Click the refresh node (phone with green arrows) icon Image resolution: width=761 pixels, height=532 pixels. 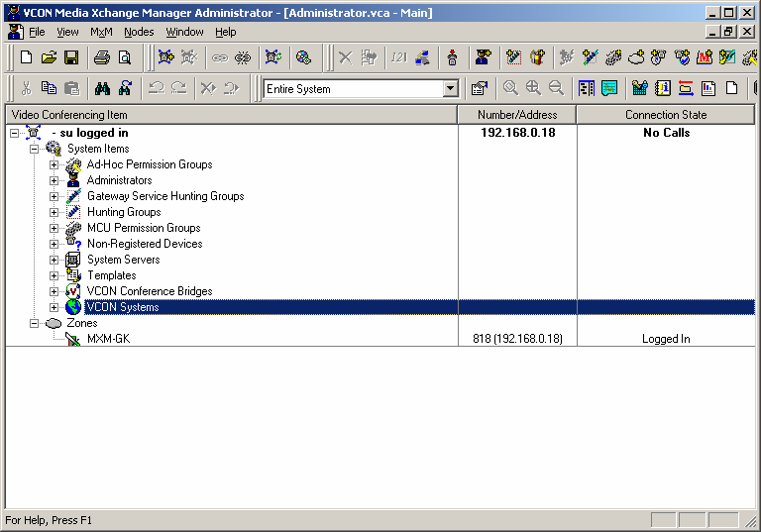pyautogui.click(x=273, y=57)
